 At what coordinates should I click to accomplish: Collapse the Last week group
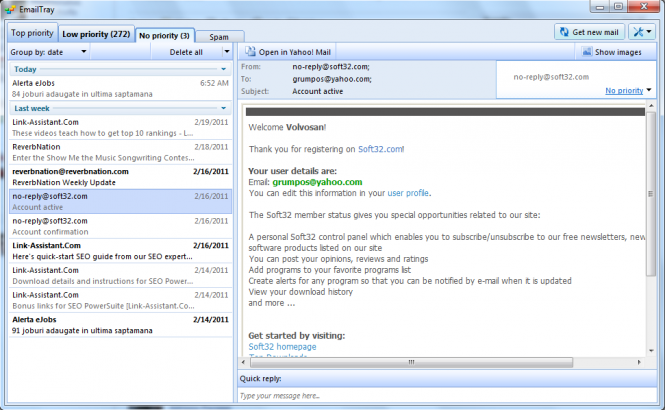222,107
